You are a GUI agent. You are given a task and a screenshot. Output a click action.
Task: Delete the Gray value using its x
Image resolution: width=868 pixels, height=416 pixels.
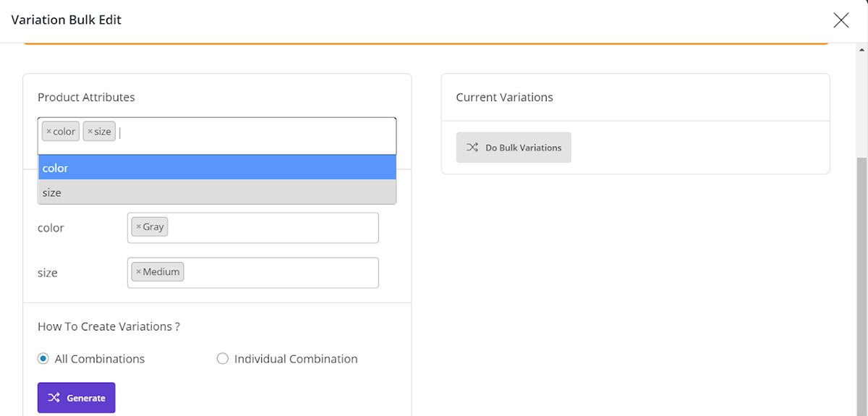click(138, 227)
